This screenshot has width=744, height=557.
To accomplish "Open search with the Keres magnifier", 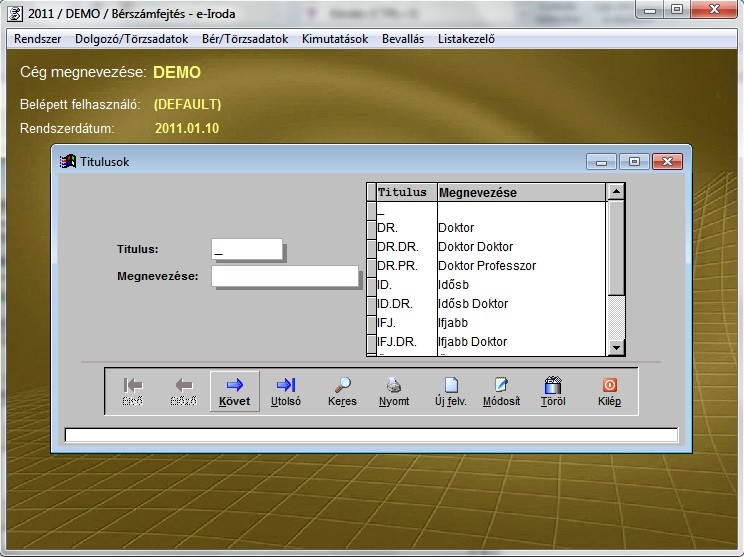I will pyautogui.click(x=342, y=391).
